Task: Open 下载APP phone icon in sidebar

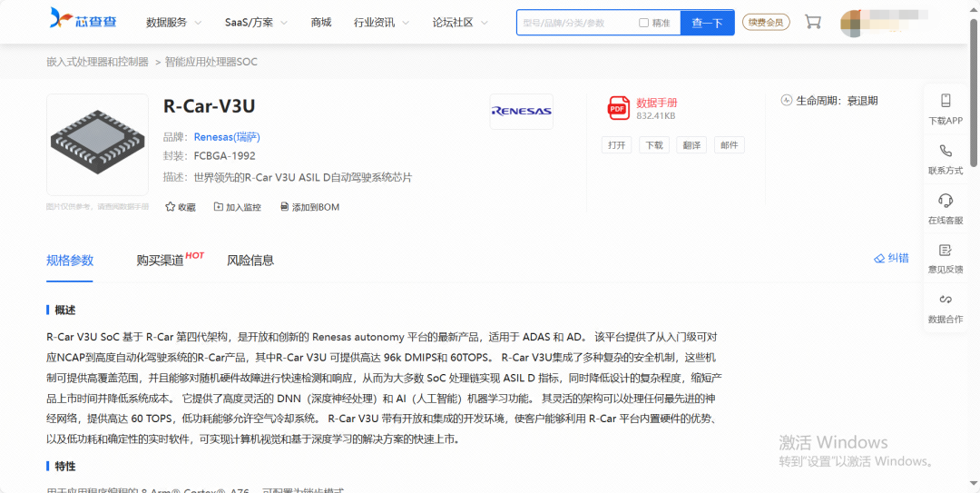Action: (946, 100)
